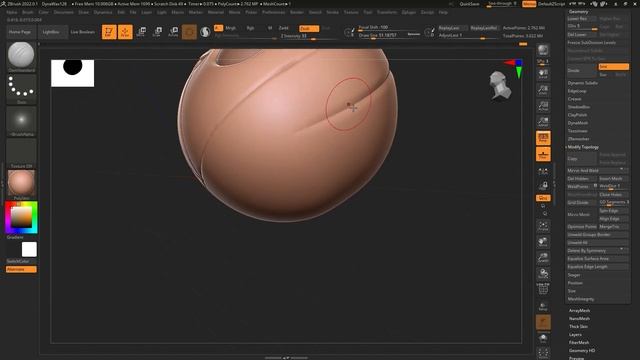This screenshot has height=360, width=640.
Task: Click the Divide button
Action: 582,71
